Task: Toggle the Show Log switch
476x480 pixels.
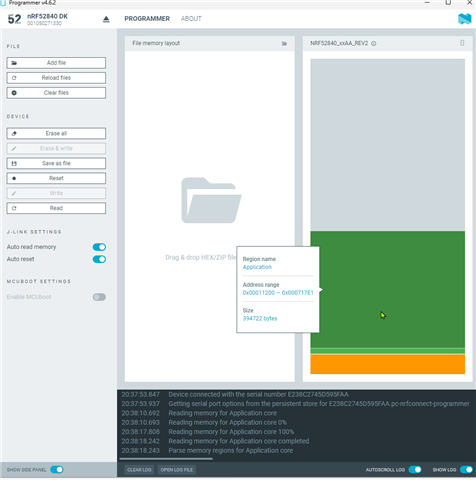Action: [x=466, y=470]
